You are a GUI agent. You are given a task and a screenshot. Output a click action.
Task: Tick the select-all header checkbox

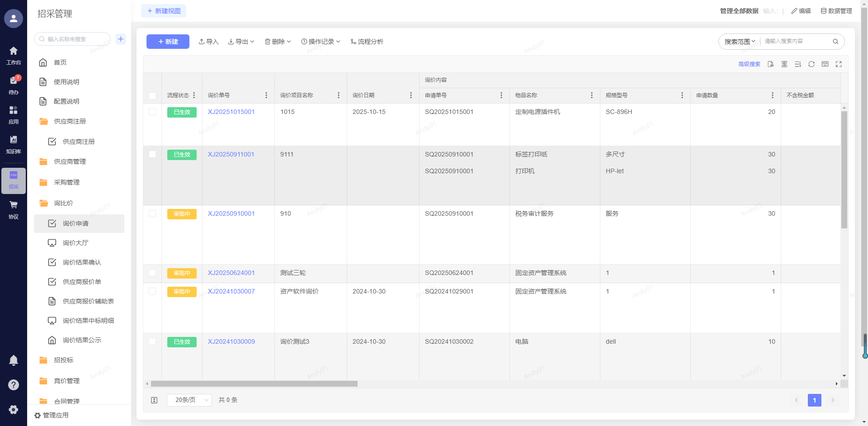(x=152, y=95)
